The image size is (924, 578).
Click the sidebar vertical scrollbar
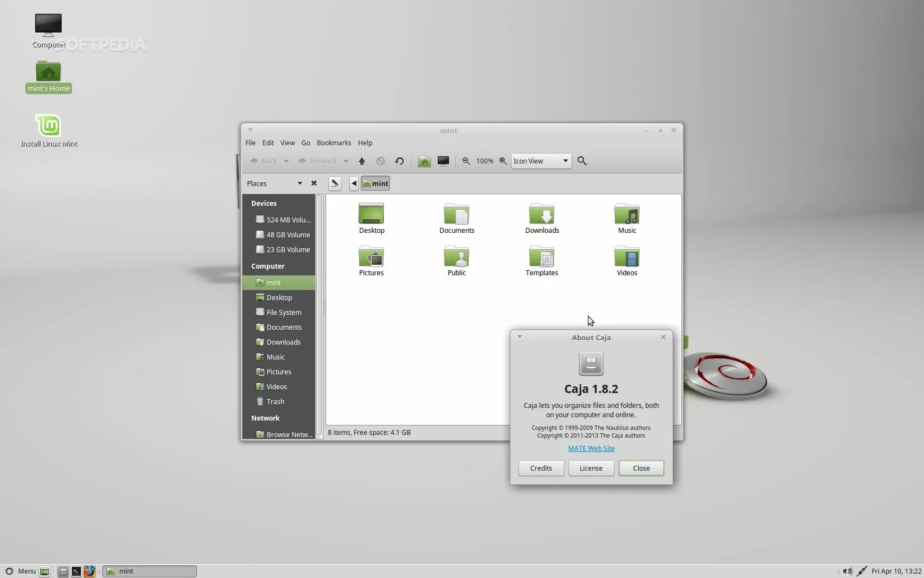318,316
